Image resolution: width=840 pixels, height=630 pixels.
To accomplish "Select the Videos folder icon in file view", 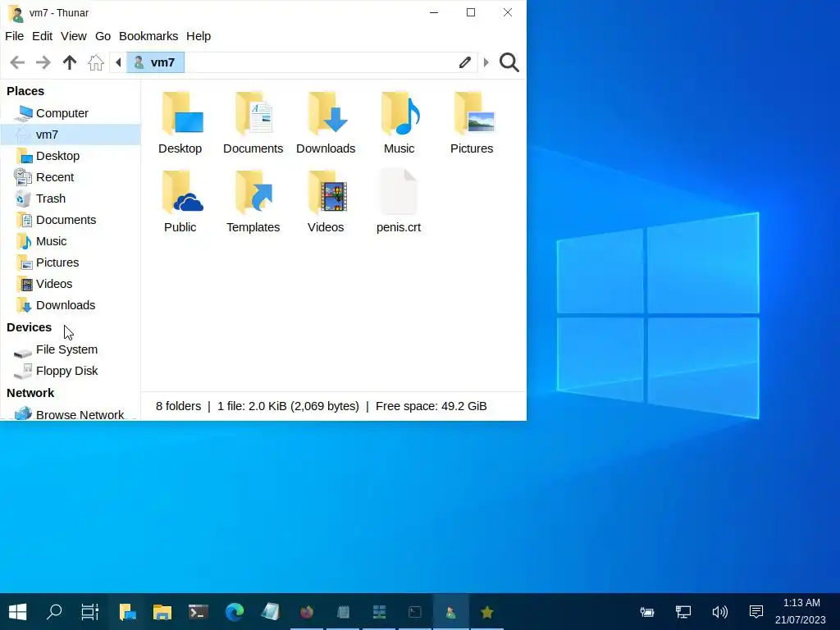I will 326,192.
